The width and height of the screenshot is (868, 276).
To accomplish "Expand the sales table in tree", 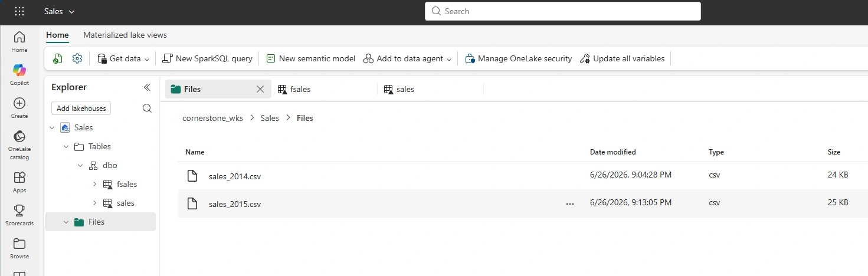I will pyautogui.click(x=94, y=203).
